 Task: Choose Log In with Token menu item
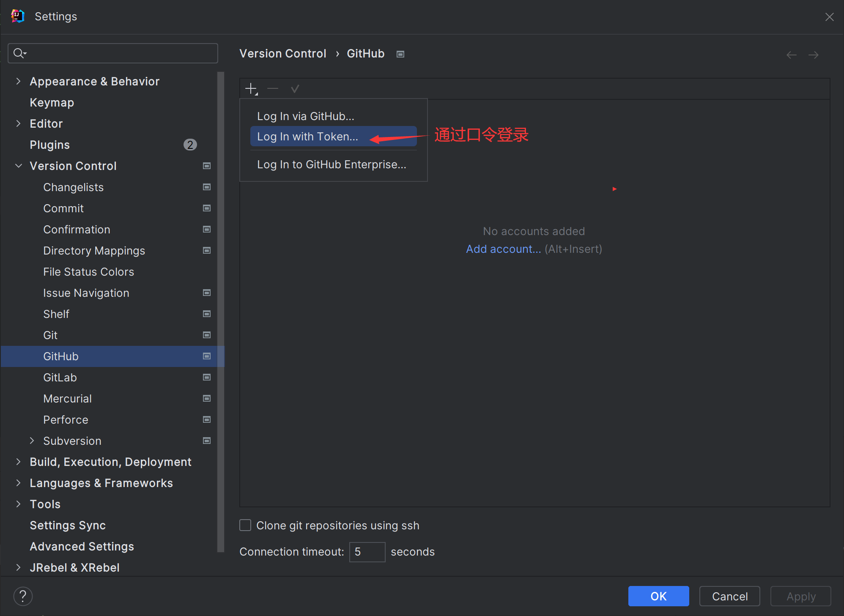click(334, 136)
